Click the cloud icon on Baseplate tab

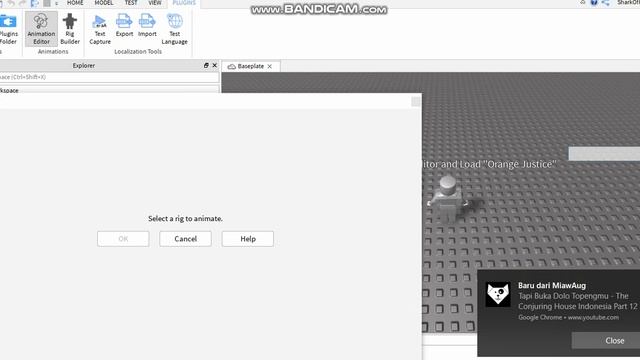231,66
